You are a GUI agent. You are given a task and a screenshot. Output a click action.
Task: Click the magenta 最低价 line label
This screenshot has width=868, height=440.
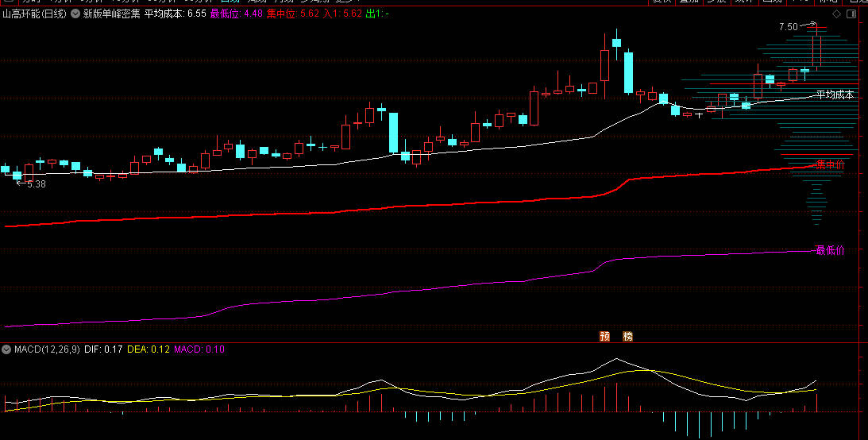pyautogui.click(x=831, y=250)
